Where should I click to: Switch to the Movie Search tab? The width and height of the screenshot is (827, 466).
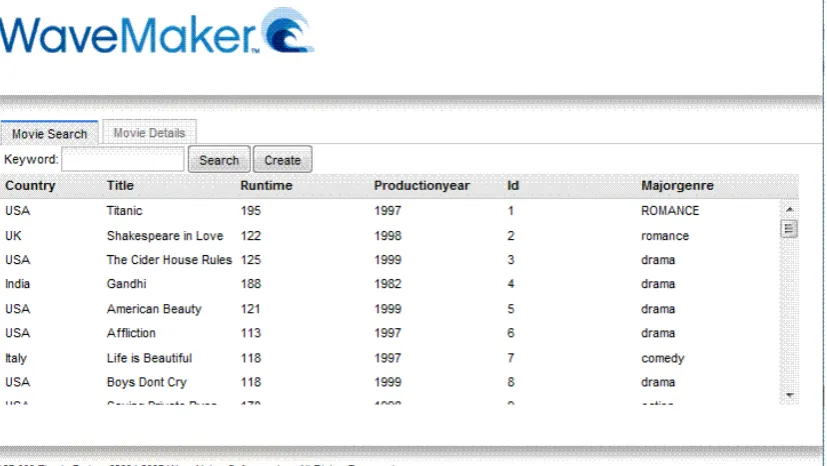click(x=49, y=133)
